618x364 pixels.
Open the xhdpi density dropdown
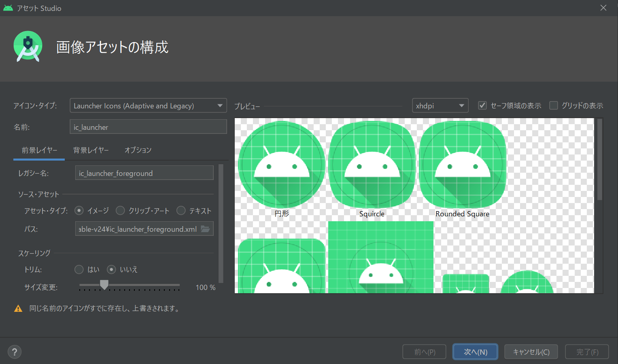pos(440,106)
